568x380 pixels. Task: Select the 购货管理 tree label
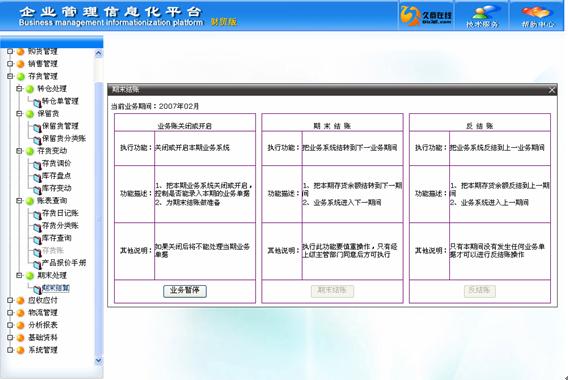pyautogui.click(x=43, y=51)
